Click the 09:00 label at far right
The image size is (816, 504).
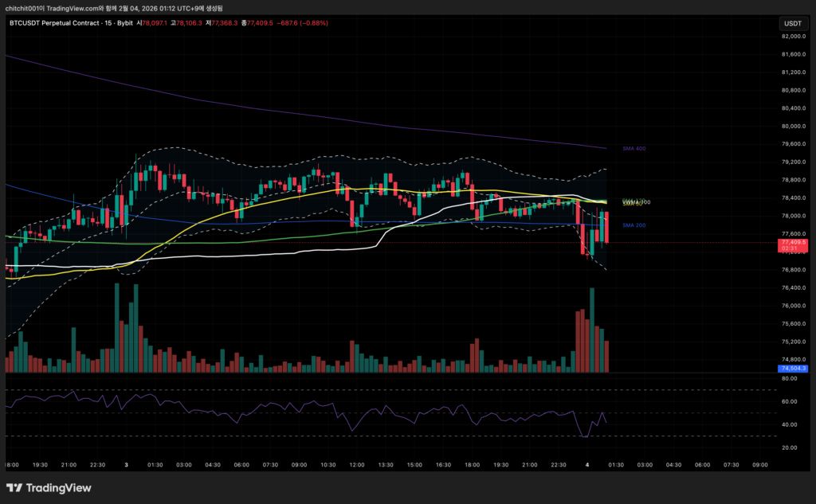[x=759, y=465]
